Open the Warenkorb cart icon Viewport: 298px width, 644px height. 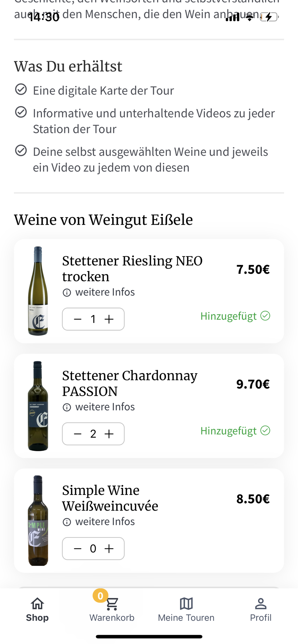[112, 604]
